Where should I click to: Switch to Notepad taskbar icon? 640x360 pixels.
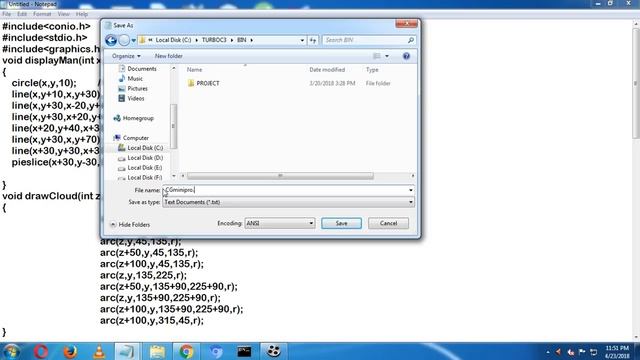coord(126,351)
